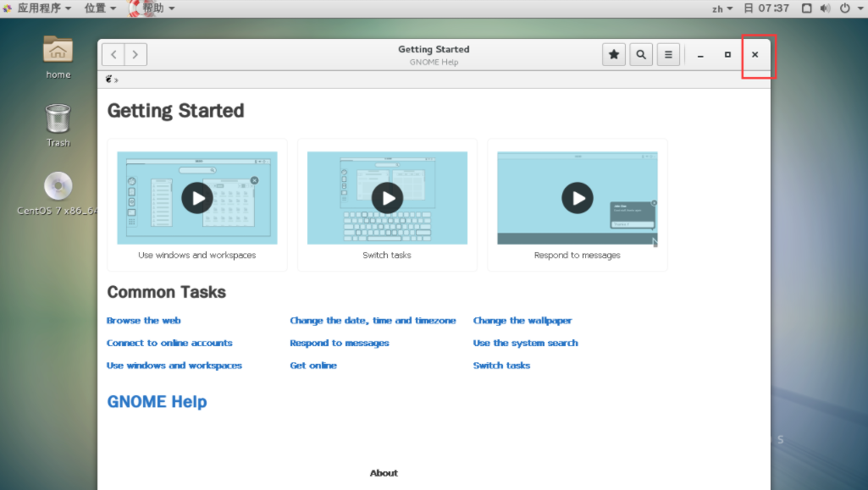The image size is (868, 490).
Task: Select the CentOS 7 x86_64 disc icon
Action: (58, 194)
